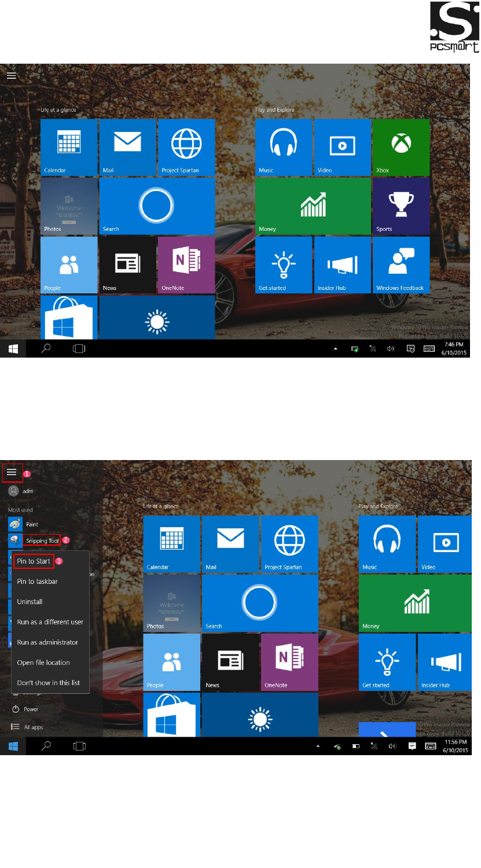The width and height of the screenshot is (481, 868).
Task: Open Task View in top screenshot
Action: pyautogui.click(x=79, y=349)
